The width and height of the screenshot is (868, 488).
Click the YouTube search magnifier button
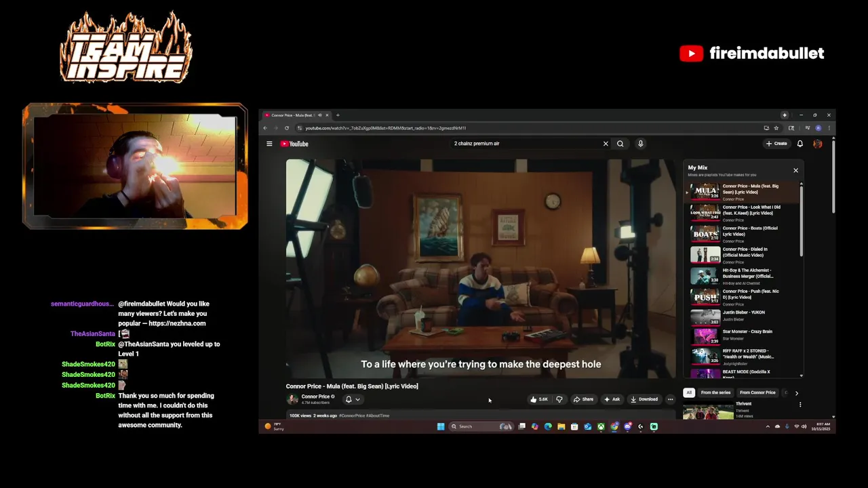tap(620, 144)
